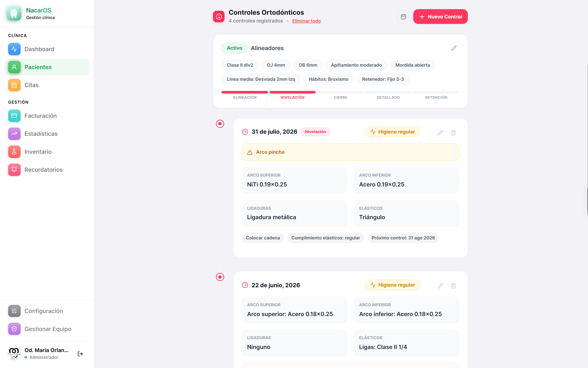Open the Inventario flask icon

tap(14, 152)
